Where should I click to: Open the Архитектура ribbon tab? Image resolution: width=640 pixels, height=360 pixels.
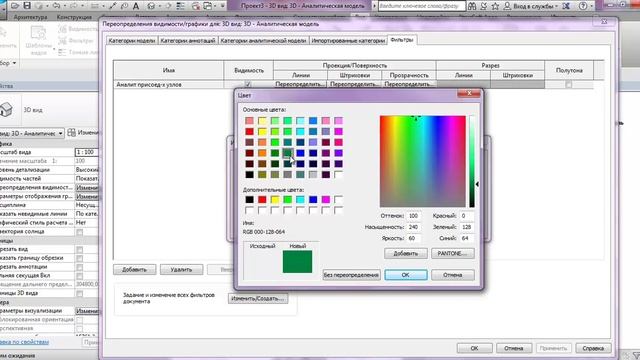pos(30,18)
